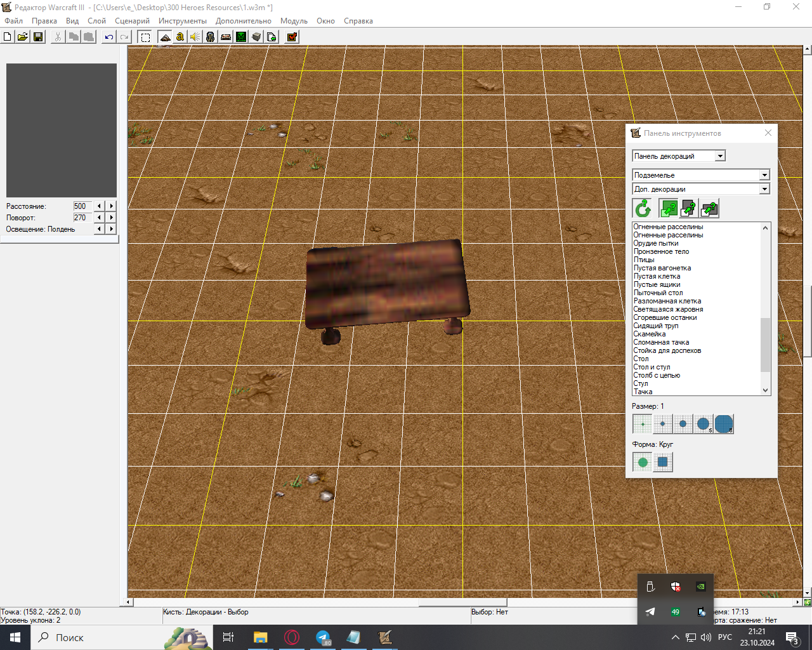Screen dimensions: 812x650
Task: Open the 'Правка' menu
Action: click(44, 21)
